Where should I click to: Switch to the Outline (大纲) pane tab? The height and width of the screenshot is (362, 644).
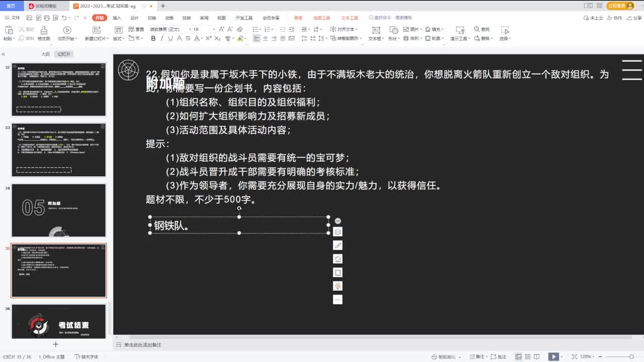[x=45, y=54]
